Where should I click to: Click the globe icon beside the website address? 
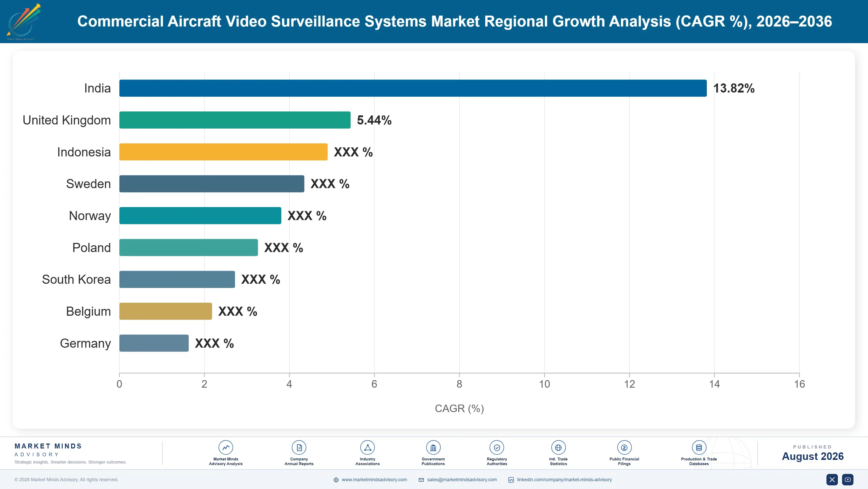pos(336,480)
